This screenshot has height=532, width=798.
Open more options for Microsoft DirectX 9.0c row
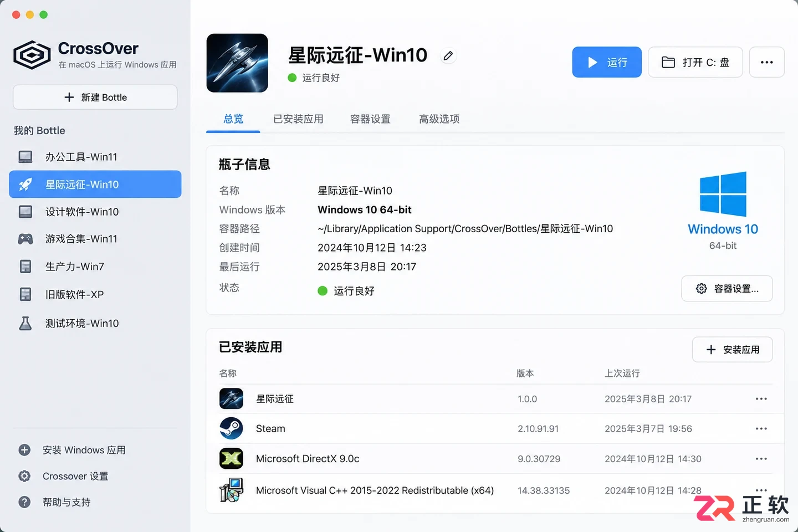761,458
